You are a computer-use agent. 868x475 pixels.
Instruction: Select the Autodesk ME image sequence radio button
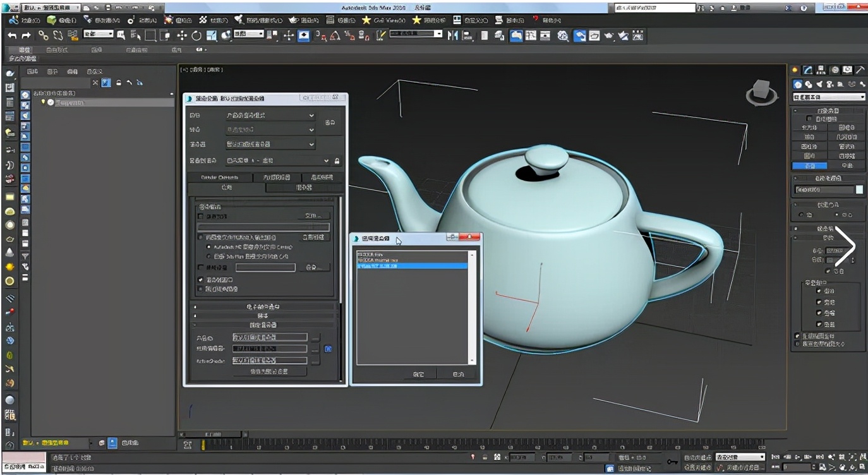(x=208, y=247)
